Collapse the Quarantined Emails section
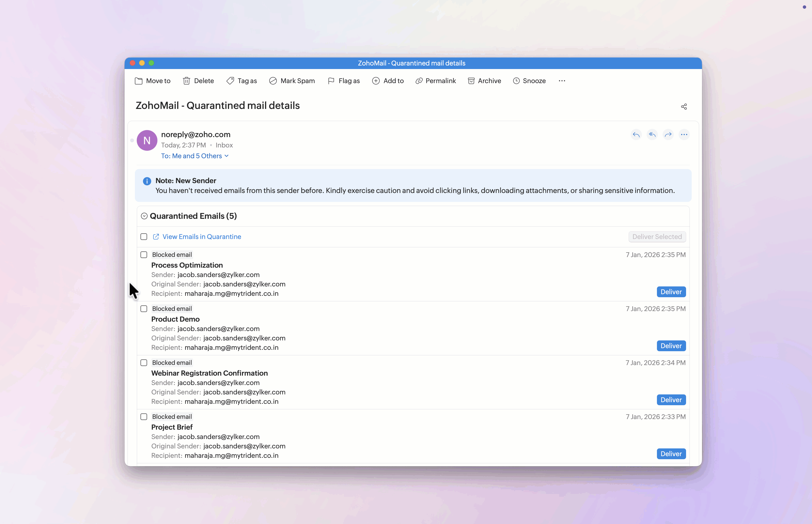 pyautogui.click(x=144, y=216)
